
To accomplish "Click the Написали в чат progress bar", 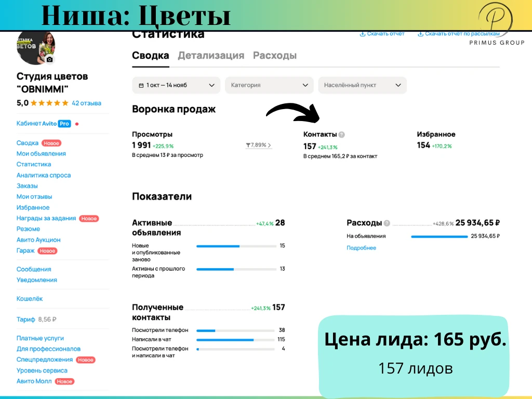I will click(235, 340).
